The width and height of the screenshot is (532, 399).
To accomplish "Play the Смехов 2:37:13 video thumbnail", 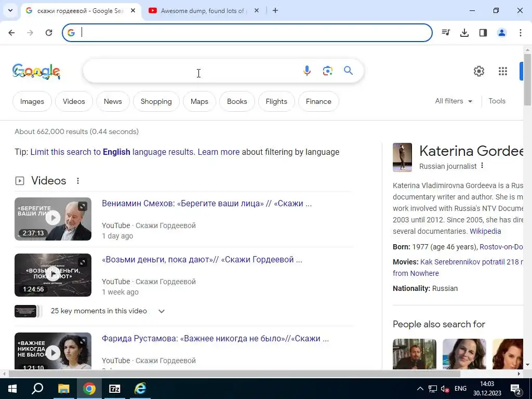I will pos(53,219).
